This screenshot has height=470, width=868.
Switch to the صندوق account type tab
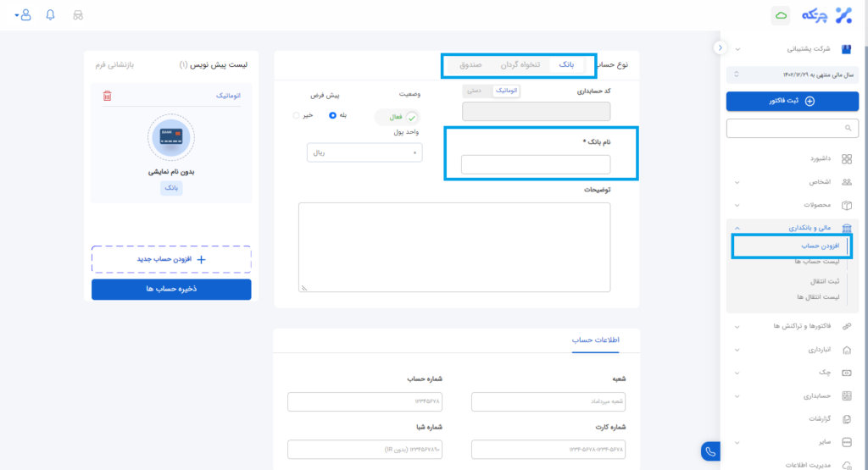(471, 64)
